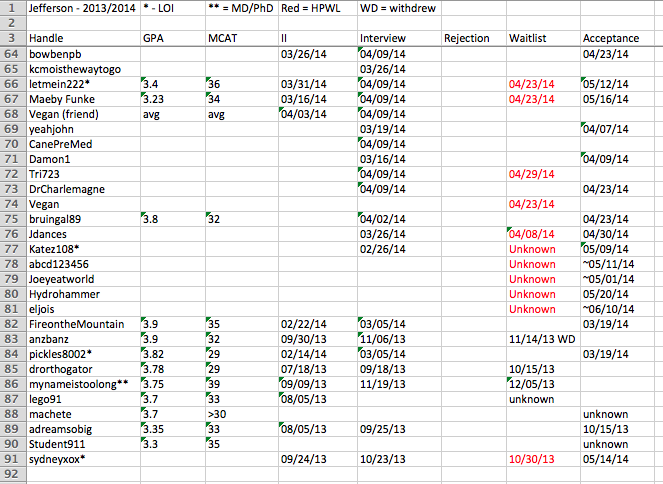
Task: Click the '11/19/13' interview cell
Action: (400, 384)
